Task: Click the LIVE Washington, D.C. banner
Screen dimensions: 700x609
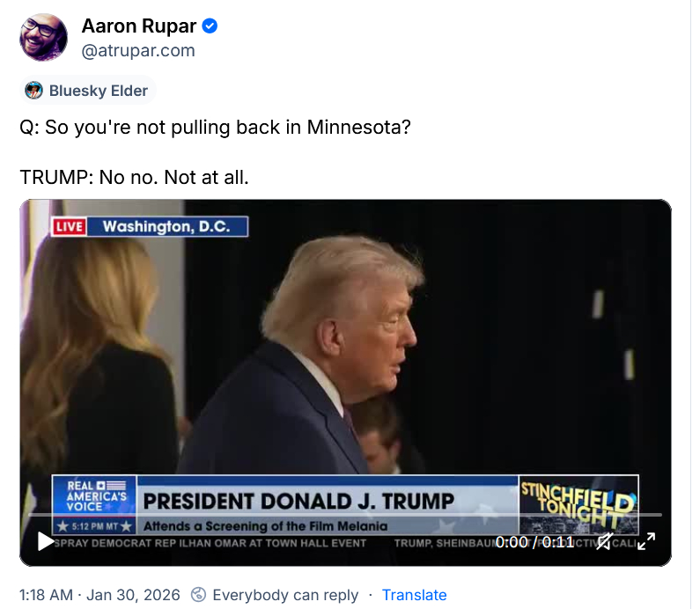Action: [150, 226]
